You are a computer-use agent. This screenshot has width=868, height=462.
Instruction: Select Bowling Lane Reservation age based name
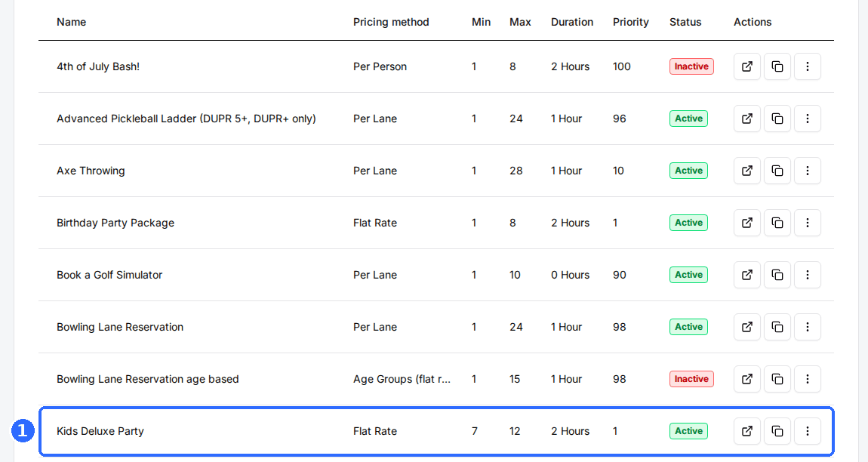(148, 379)
